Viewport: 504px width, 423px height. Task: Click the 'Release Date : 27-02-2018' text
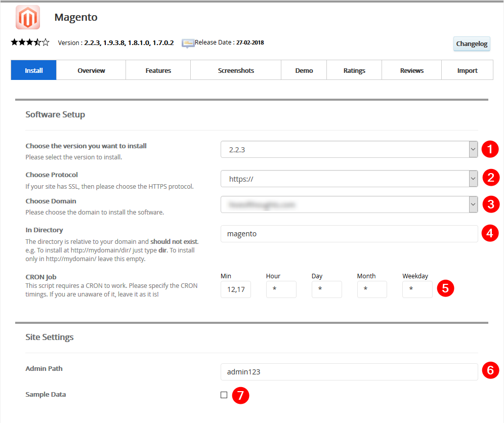pos(229,43)
